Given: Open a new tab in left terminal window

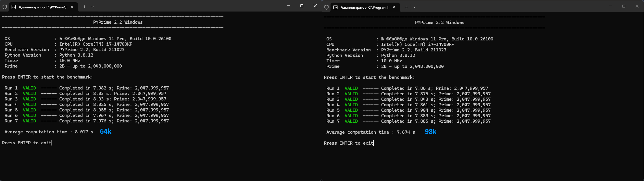Looking at the screenshot, I should (84, 7).
